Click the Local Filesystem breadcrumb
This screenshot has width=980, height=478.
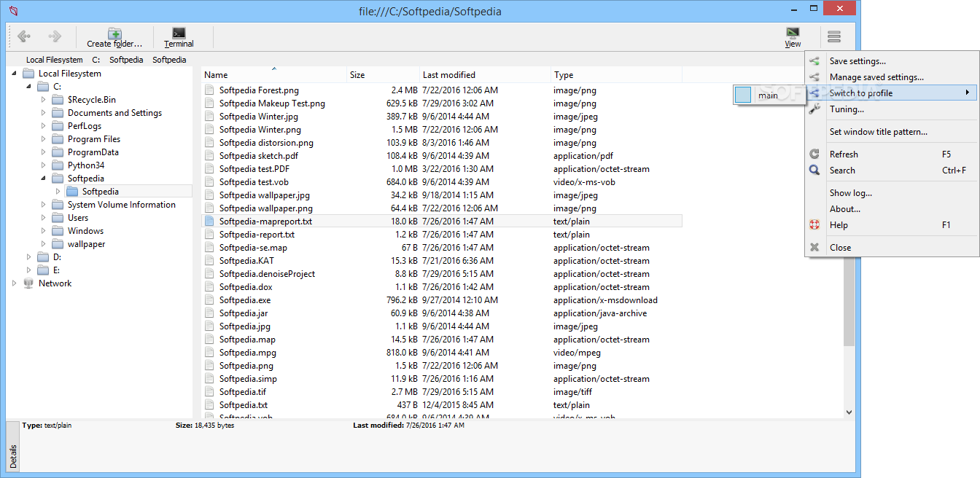tap(55, 60)
